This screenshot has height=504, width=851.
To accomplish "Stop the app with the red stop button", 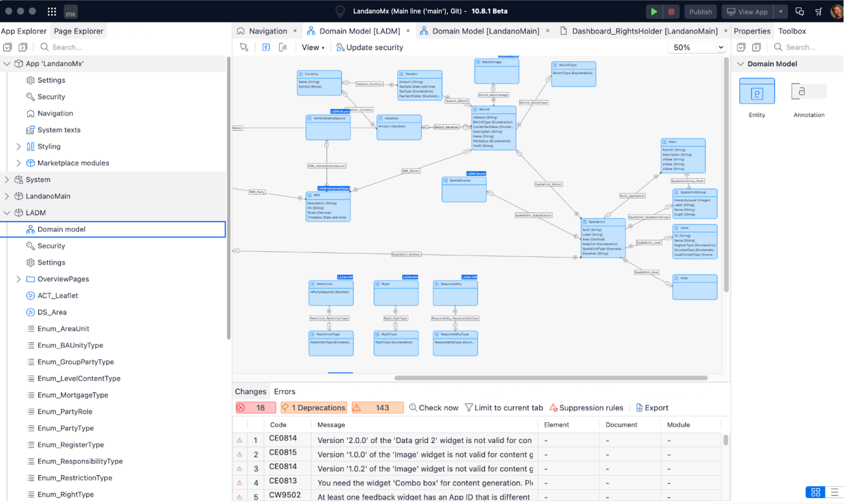I will pyautogui.click(x=671, y=12).
